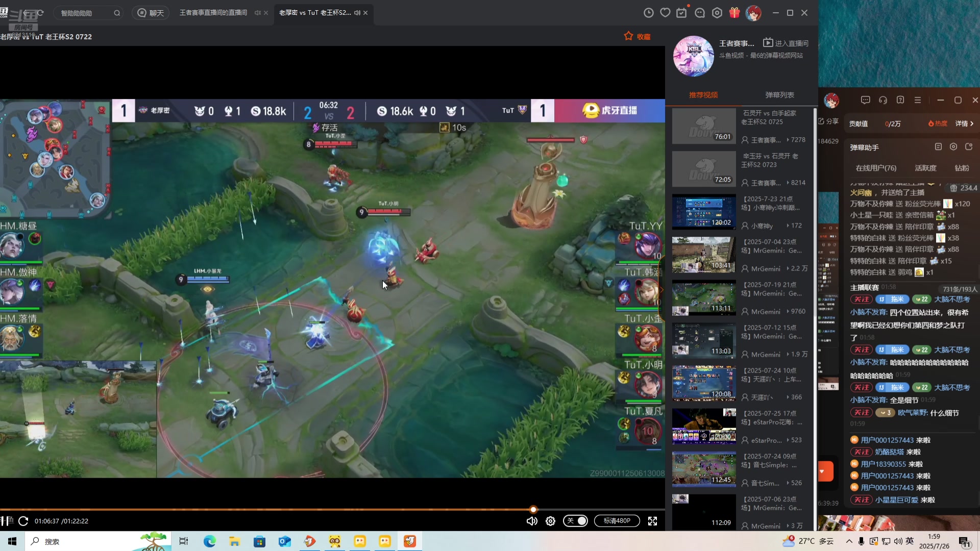
Task: Click the headset support icon in assistant window
Action: 883,100
